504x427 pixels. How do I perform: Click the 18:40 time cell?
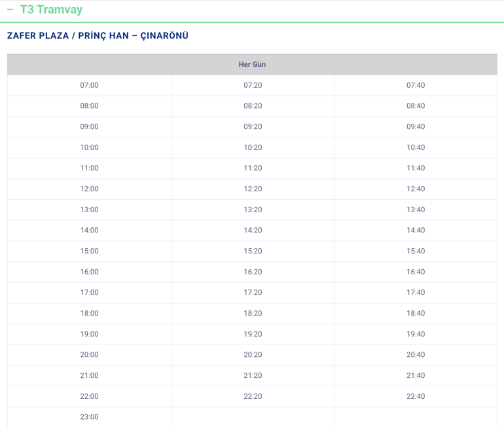click(416, 313)
